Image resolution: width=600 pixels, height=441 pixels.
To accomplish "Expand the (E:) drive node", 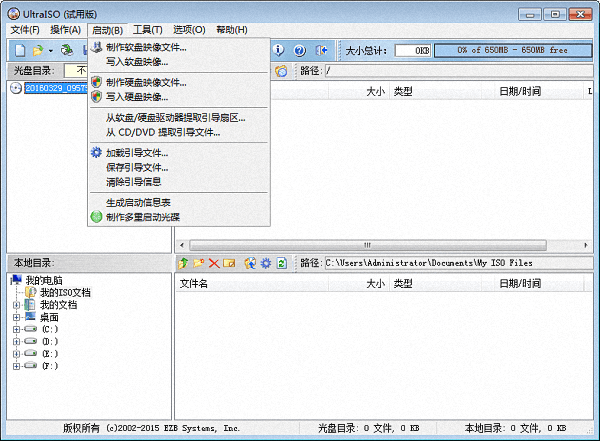I will click(16, 354).
